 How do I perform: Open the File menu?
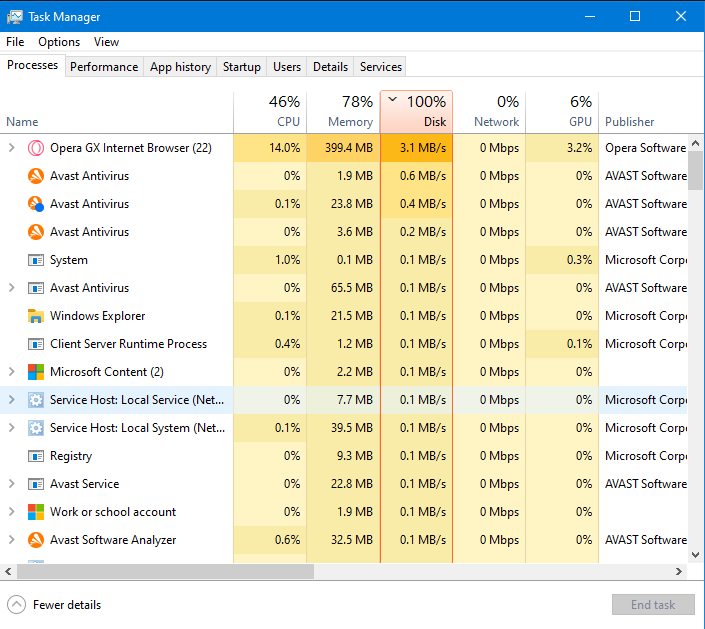(15, 42)
